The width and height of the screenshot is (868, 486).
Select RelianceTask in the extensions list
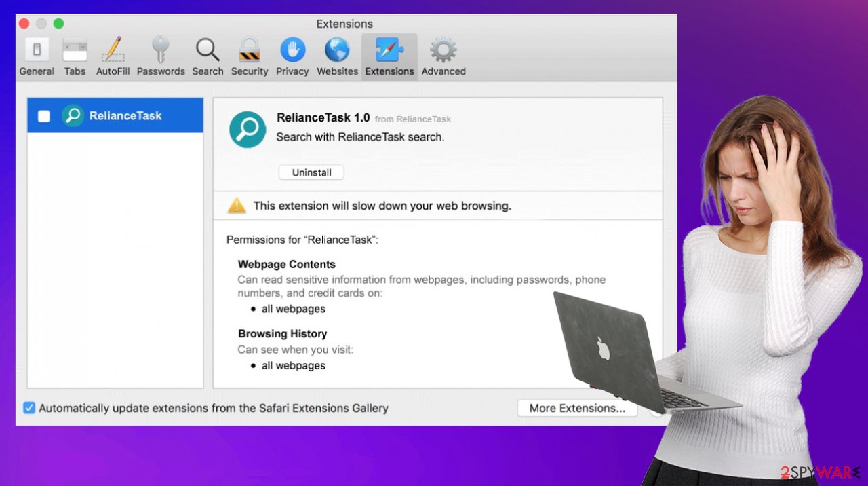(x=115, y=115)
